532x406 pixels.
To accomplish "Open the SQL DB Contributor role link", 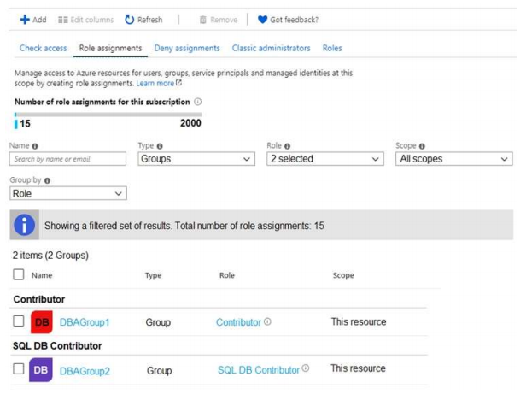I will pyautogui.click(x=259, y=370).
